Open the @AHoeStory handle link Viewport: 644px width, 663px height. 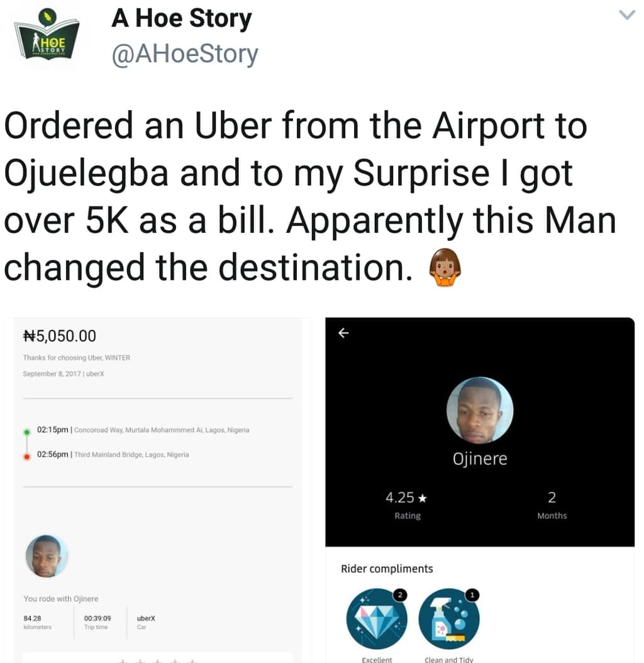(x=185, y=54)
